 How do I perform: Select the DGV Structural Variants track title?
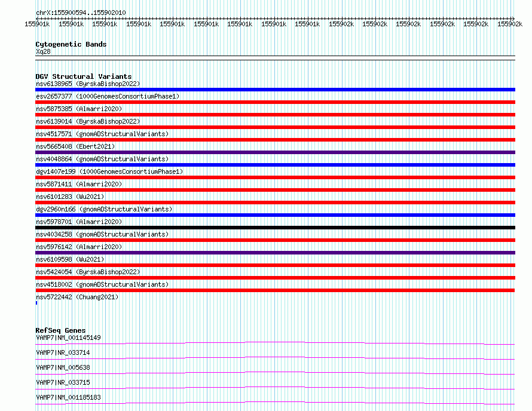coord(84,76)
